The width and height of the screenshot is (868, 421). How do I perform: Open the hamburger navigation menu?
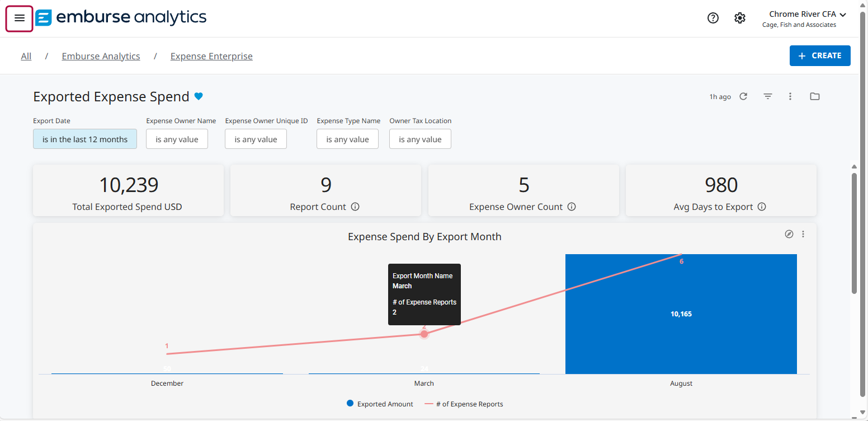[19, 18]
